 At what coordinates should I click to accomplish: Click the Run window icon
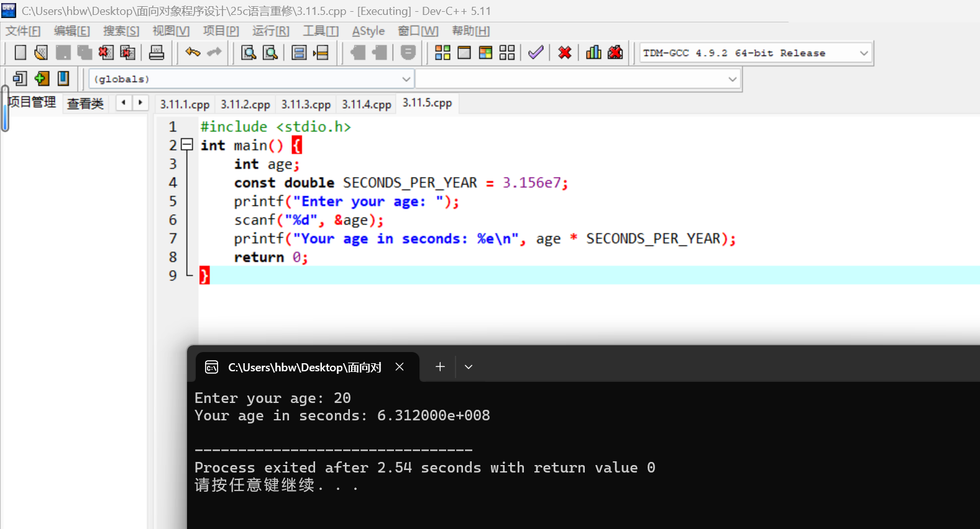[x=464, y=53]
